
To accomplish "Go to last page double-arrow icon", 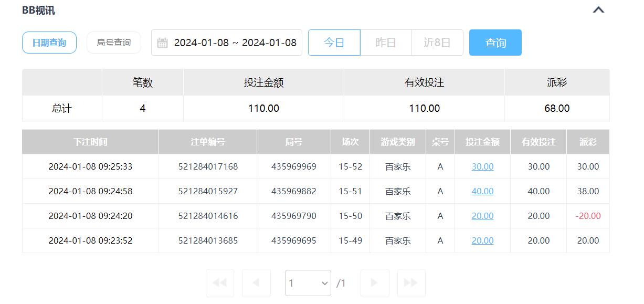I will point(411,283).
